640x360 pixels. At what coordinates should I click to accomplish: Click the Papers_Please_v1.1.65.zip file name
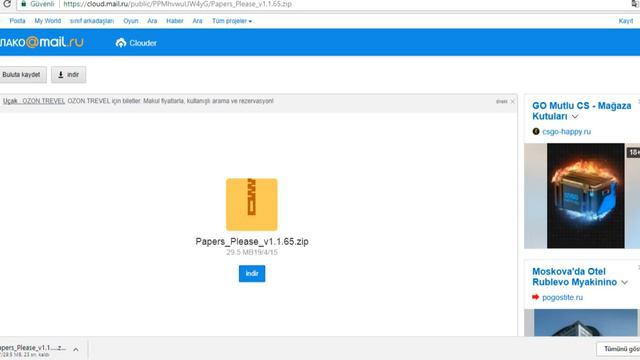point(252,241)
